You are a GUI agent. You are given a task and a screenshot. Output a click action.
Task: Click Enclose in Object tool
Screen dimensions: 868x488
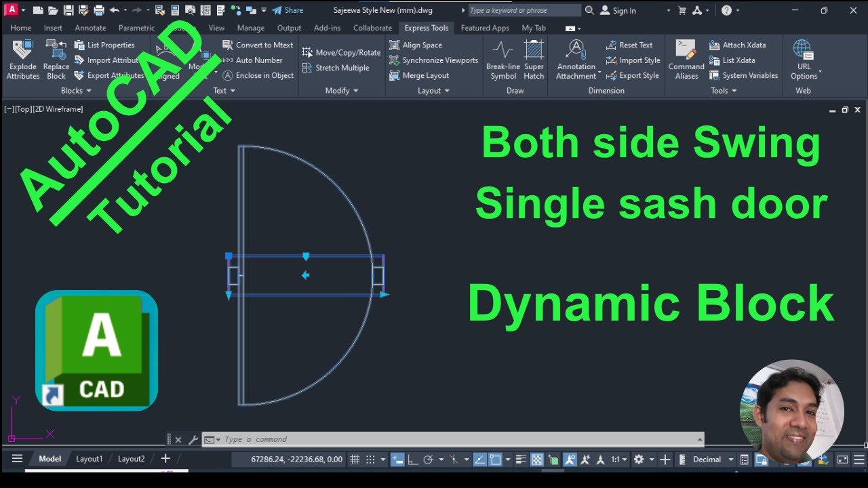point(258,75)
